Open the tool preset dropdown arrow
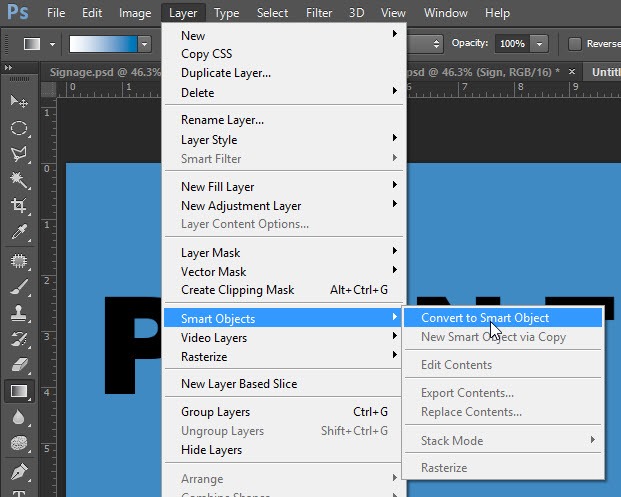 click(x=52, y=44)
